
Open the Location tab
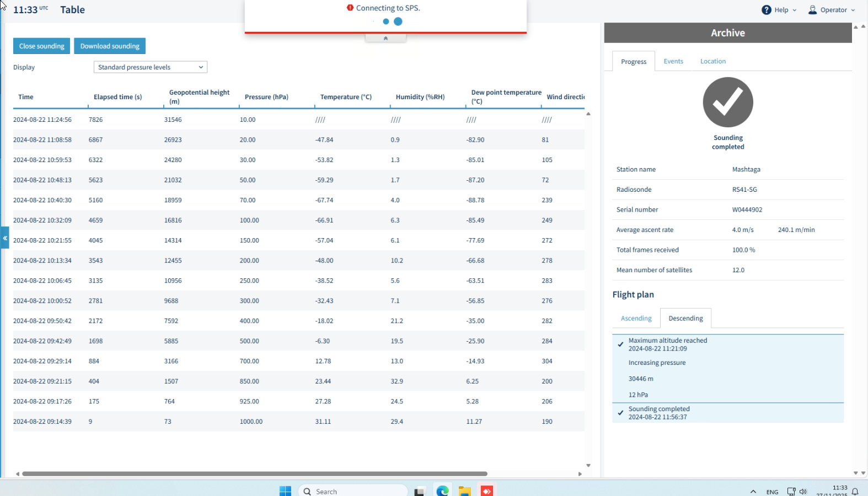(x=713, y=61)
